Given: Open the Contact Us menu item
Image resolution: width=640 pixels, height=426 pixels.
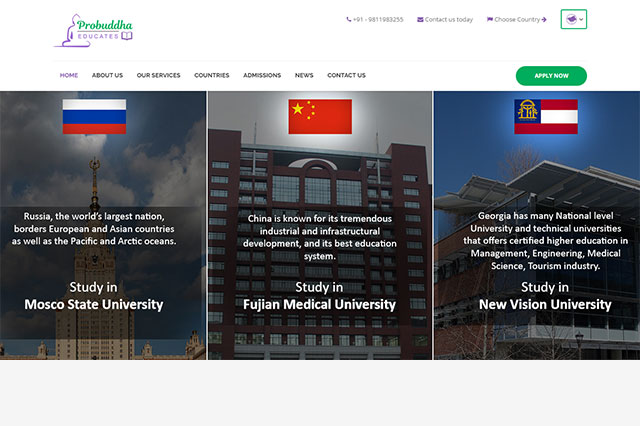Looking at the screenshot, I should [x=347, y=75].
